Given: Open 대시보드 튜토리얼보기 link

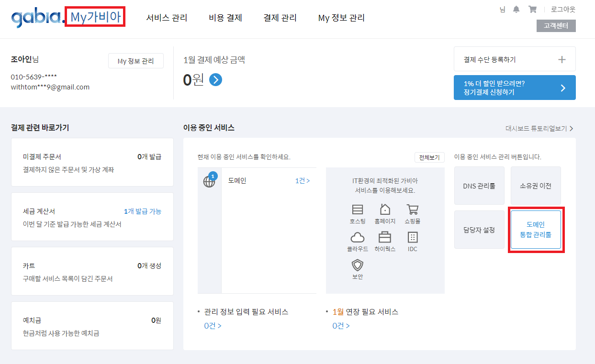Looking at the screenshot, I should tap(539, 128).
